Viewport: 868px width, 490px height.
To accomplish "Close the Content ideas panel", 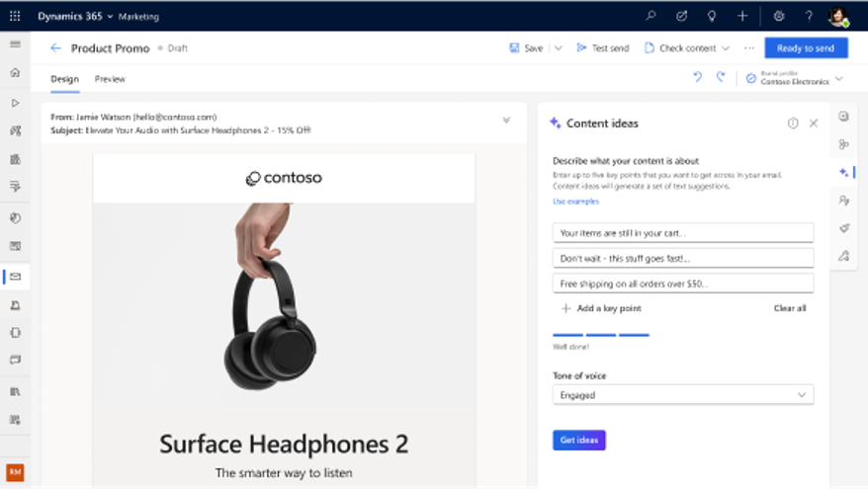I will [814, 123].
